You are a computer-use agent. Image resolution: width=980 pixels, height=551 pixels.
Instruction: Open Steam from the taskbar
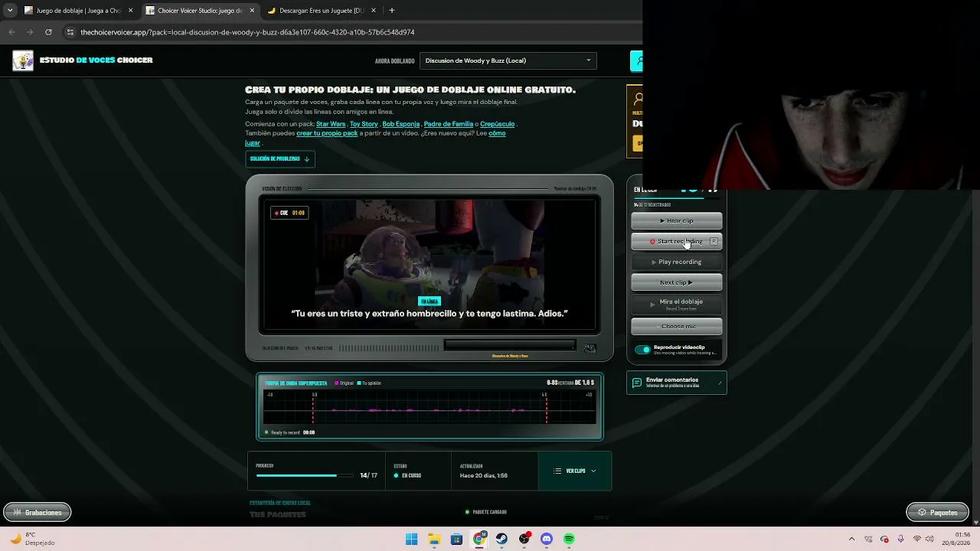[x=501, y=540]
